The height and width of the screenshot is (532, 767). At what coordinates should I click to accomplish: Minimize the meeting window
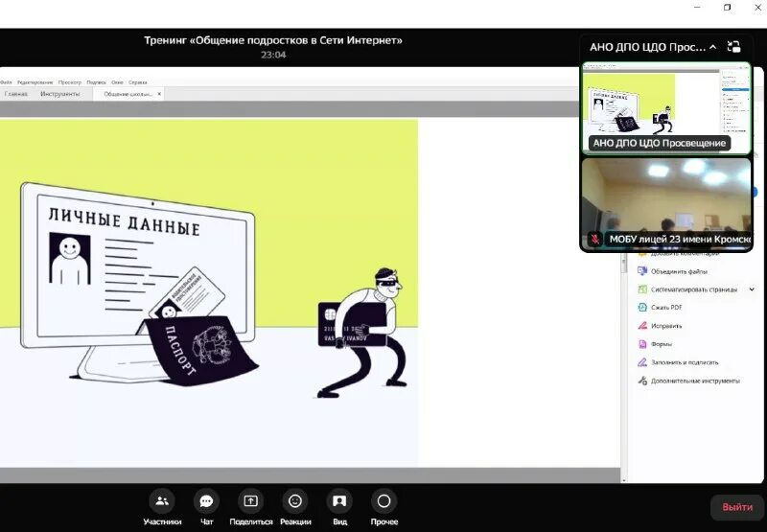tap(697, 8)
